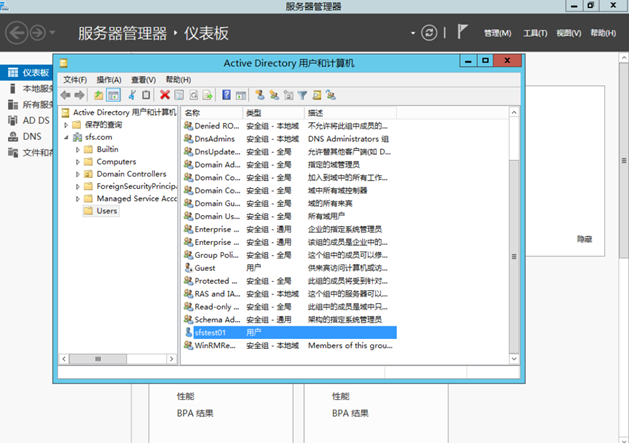Toggle the action pane icon
Image resolution: width=629 pixels, height=443 pixels.
[x=241, y=95]
